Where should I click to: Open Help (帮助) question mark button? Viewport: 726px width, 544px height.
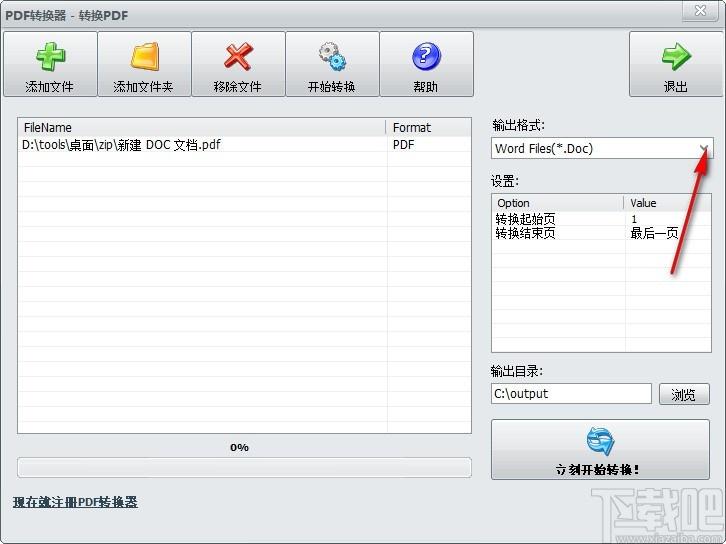point(426,64)
